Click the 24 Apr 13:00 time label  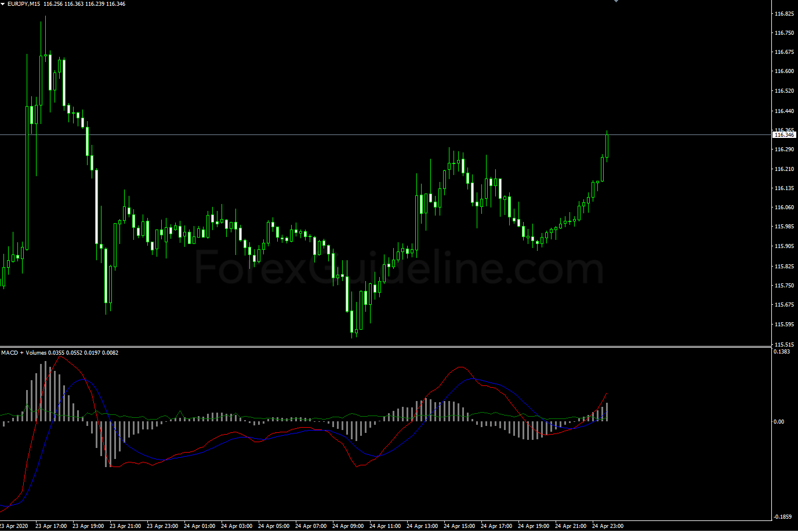click(422, 526)
